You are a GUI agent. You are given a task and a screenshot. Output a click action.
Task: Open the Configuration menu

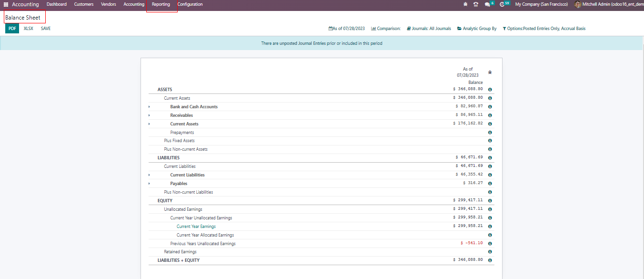tap(190, 4)
